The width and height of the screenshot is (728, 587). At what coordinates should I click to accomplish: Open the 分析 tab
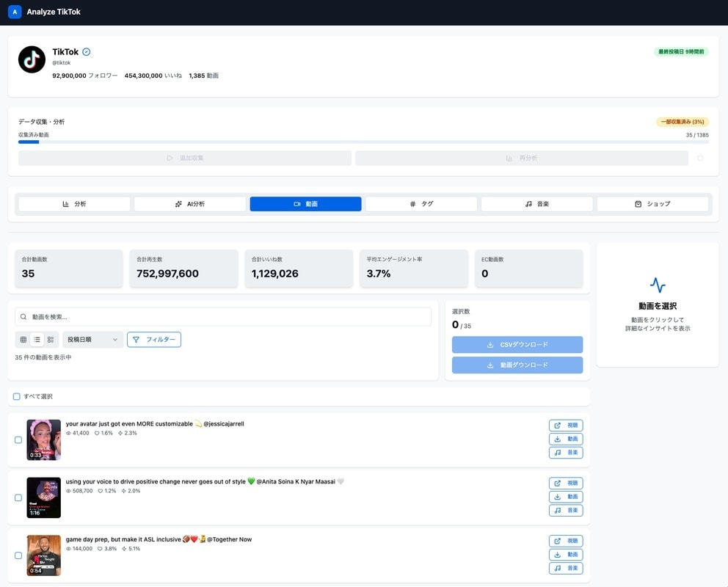74,204
